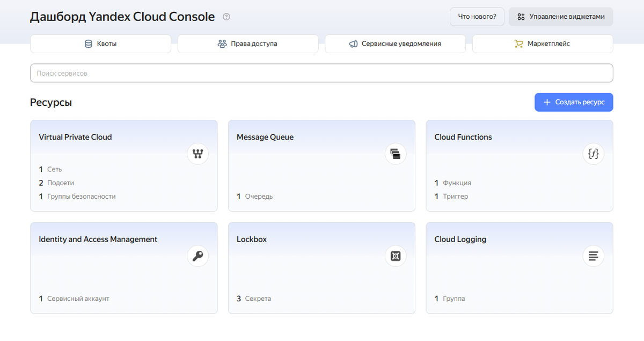Open the Virtual Private Cloud network icon
This screenshot has width=644, height=341.
(197, 154)
